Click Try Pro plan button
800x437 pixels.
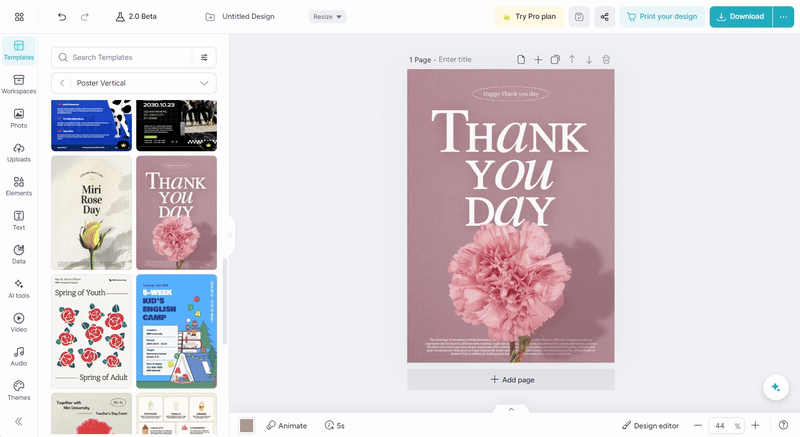point(529,17)
